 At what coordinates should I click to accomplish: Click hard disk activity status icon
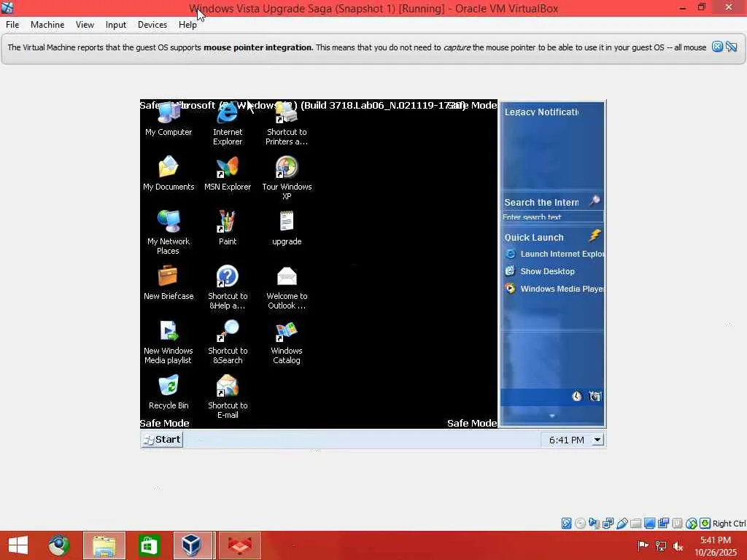566,524
